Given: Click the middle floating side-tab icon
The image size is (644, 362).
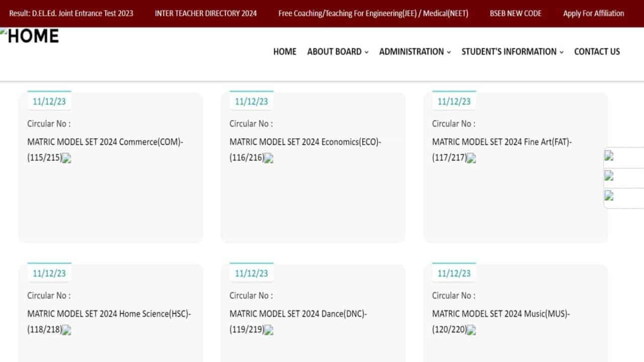Looking at the screenshot, I should pyautogui.click(x=609, y=176).
